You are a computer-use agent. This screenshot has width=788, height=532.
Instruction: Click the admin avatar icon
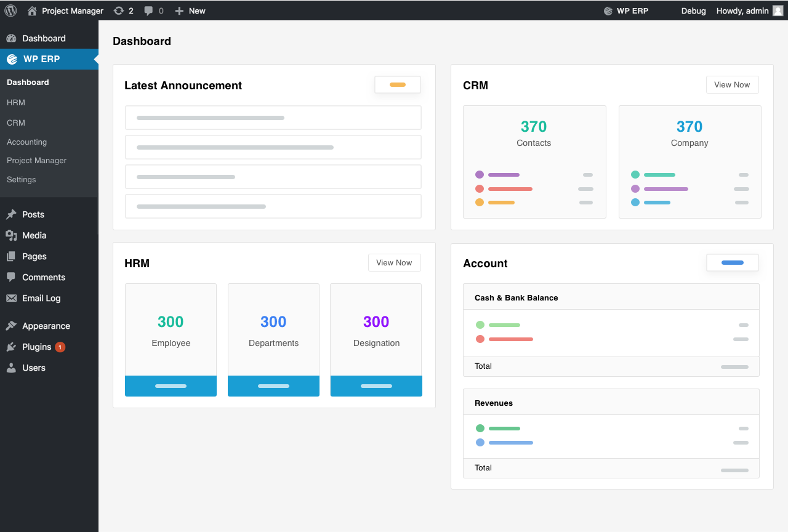[x=778, y=10]
